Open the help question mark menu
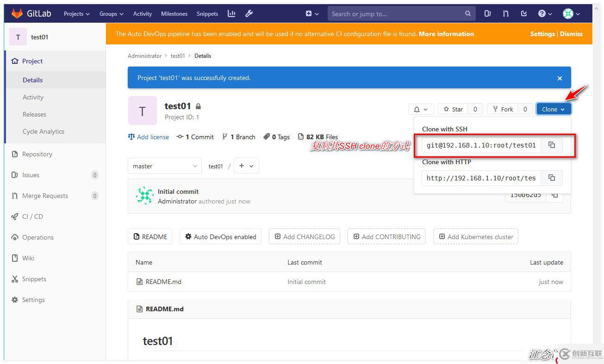 pyautogui.click(x=545, y=13)
